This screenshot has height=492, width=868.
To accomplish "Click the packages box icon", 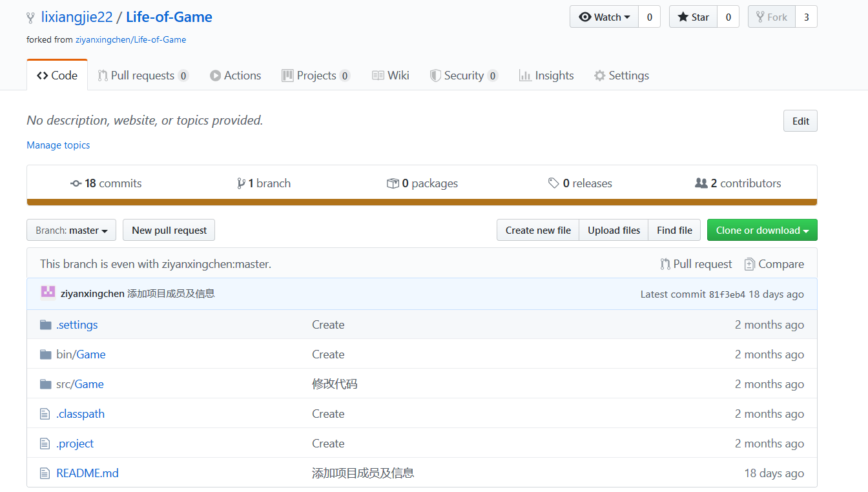I will pyautogui.click(x=393, y=183).
